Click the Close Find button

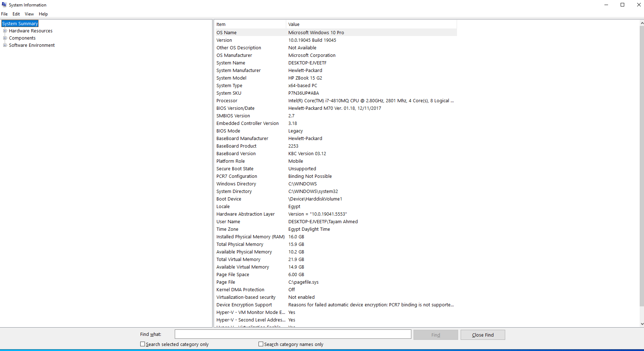(483, 335)
